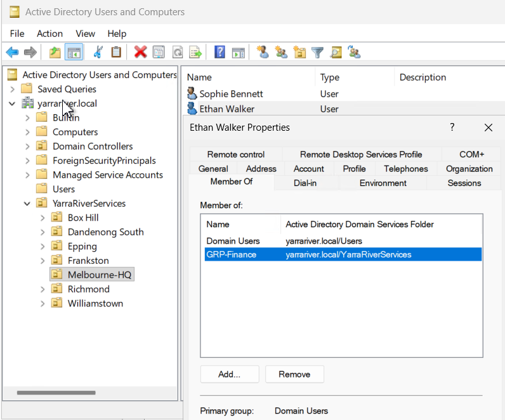Image resolution: width=505 pixels, height=420 pixels.
Task: Switch to the Remote control tab
Action: (236, 155)
